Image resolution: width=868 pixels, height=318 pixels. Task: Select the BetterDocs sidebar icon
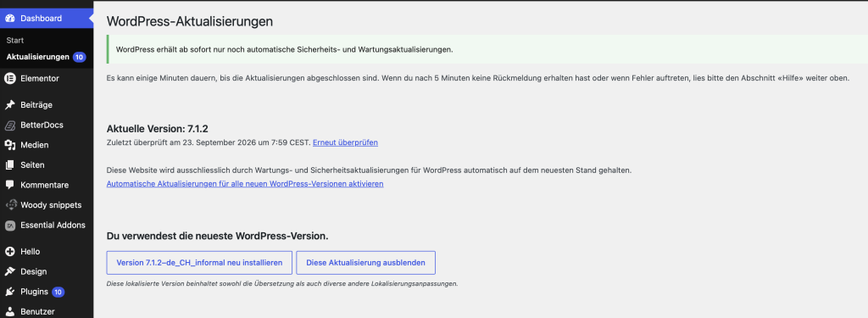pos(9,125)
